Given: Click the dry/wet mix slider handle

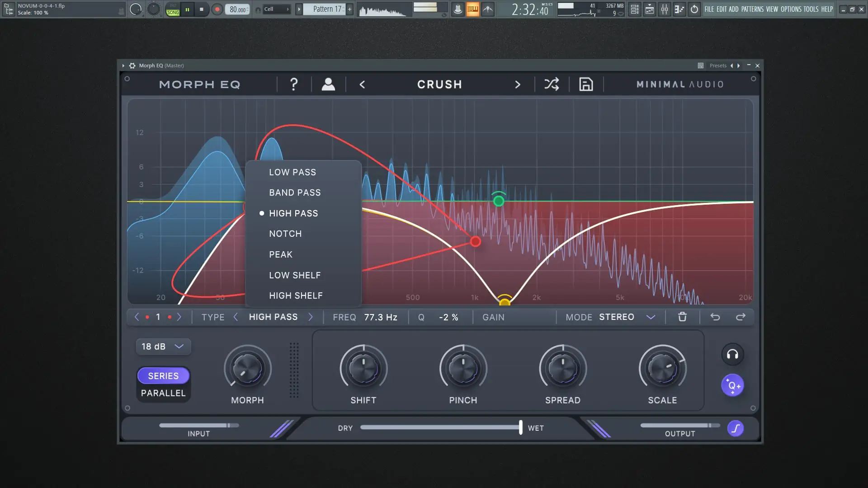Looking at the screenshot, I should [x=520, y=427].
